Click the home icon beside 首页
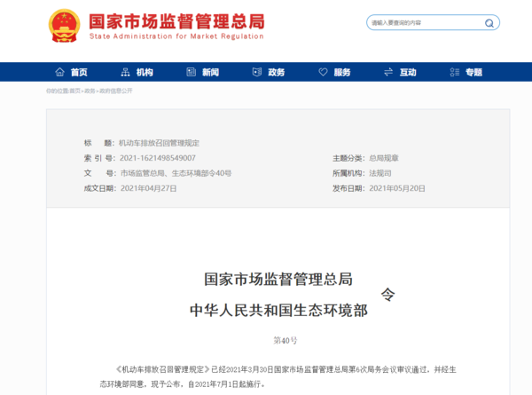 click(x=59, y=72)
